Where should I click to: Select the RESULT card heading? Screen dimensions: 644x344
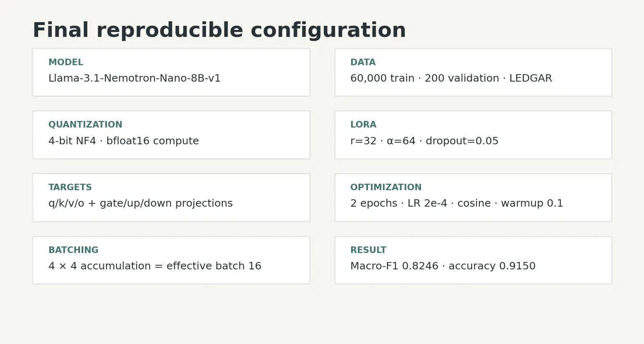(x=368, y=250)
